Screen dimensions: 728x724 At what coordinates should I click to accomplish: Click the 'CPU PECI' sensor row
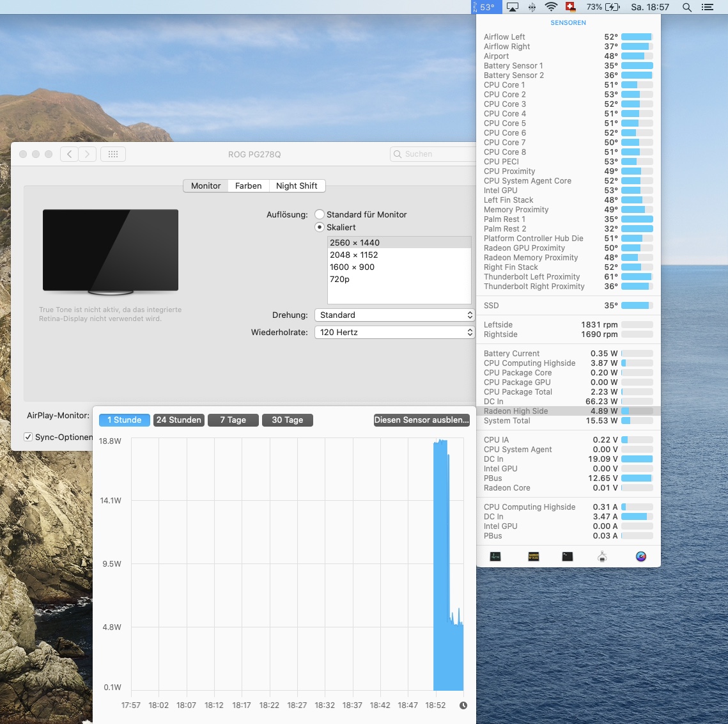click(568, 161)
